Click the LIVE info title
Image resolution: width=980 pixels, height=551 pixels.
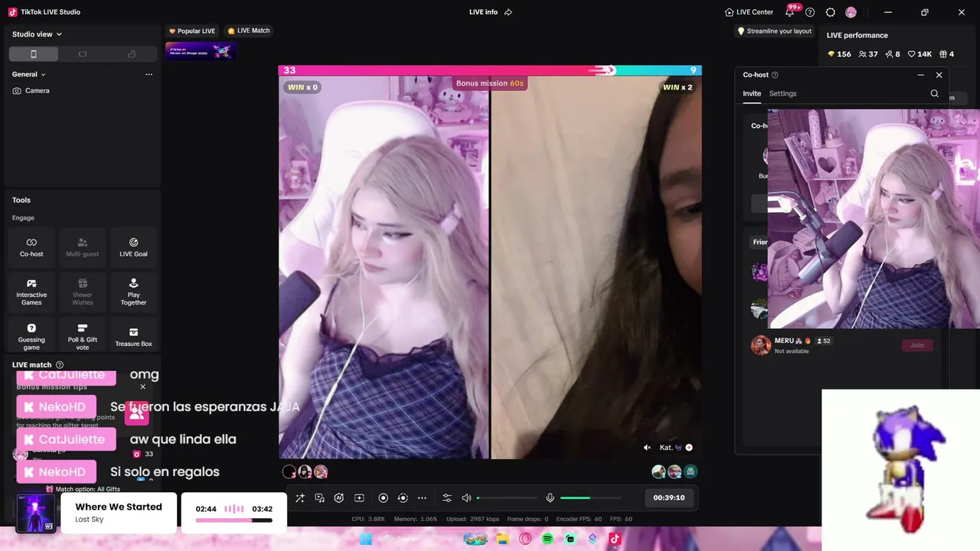click(483, 12)
